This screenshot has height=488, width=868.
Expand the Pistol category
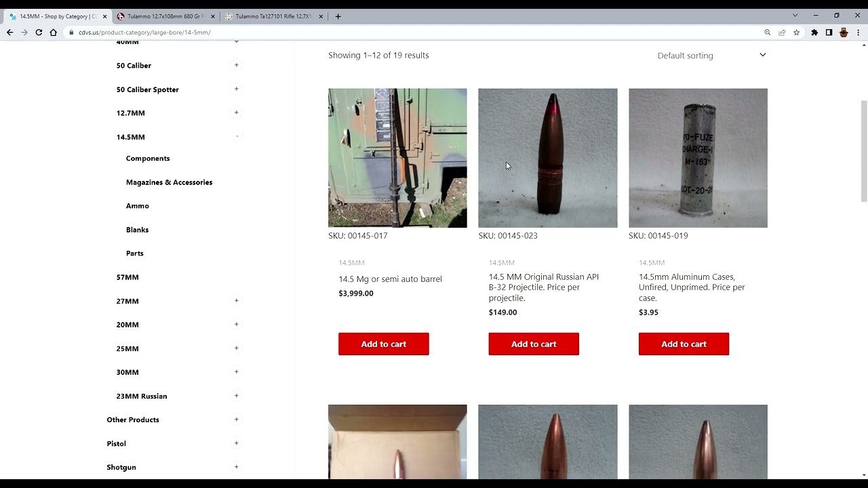click(x=237, y=443)
